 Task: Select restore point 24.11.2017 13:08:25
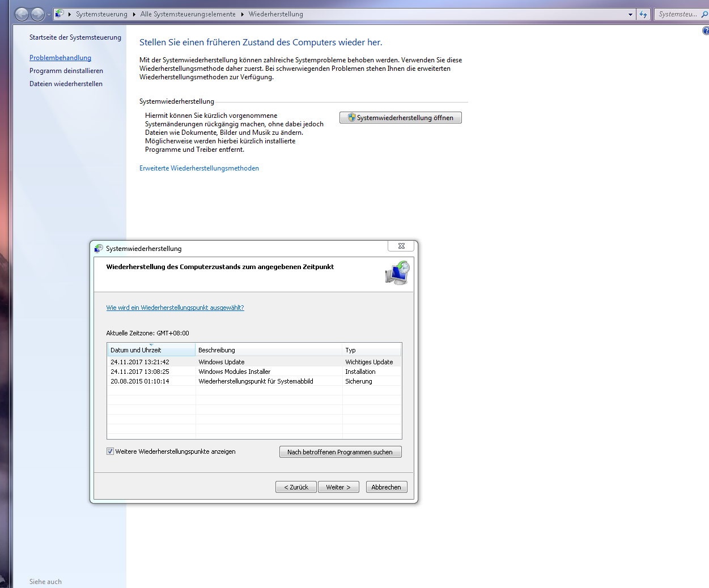pyautogui.click(x=254, y=372)
